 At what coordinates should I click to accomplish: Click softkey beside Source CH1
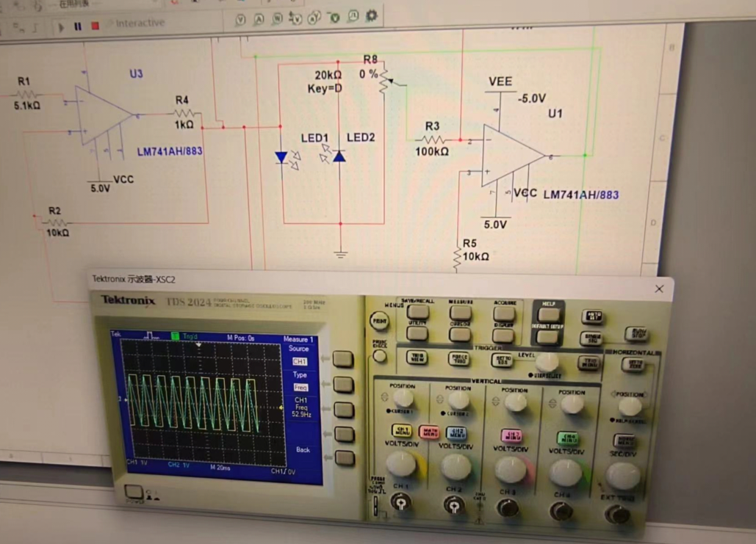(343, 359)
